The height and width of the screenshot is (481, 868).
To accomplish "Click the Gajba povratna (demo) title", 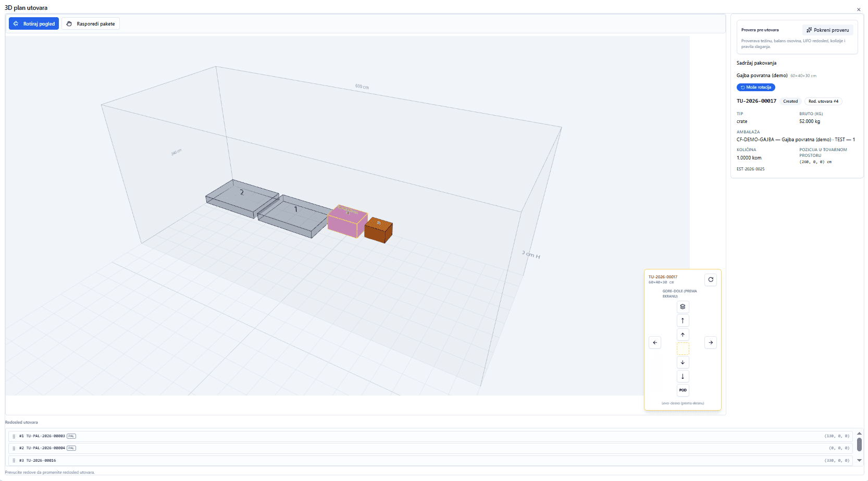I will point(762,76).
